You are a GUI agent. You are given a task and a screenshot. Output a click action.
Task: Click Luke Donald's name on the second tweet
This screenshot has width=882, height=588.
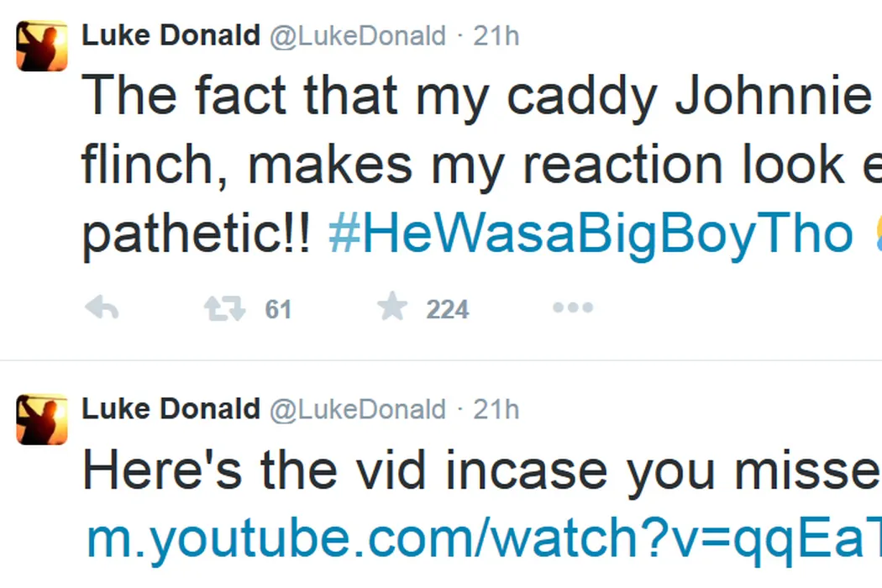click(171, 409)
